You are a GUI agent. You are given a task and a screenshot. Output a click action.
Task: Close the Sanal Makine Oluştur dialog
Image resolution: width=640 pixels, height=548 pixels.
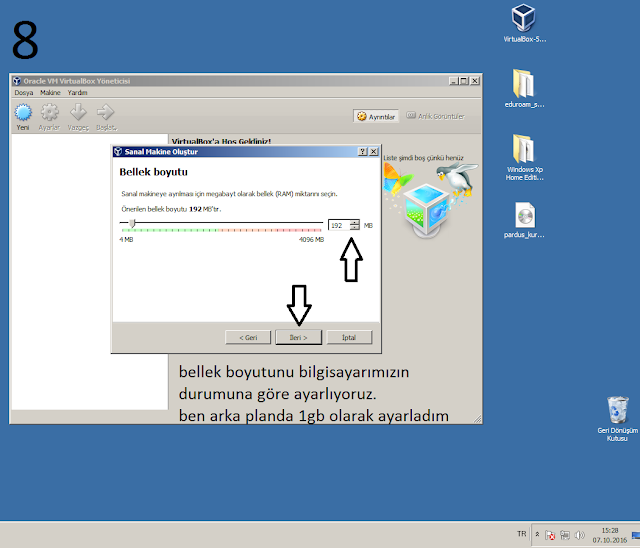(373, 151)
